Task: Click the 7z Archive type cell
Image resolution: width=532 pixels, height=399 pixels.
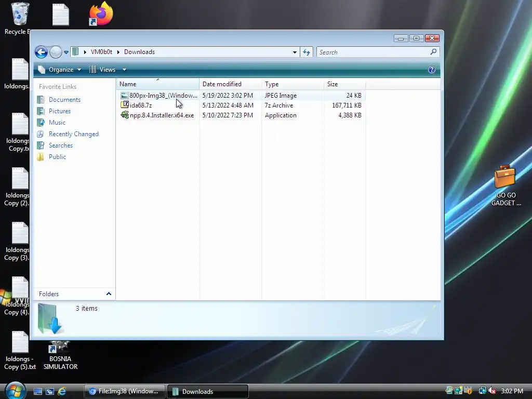Action: [279, 105]
